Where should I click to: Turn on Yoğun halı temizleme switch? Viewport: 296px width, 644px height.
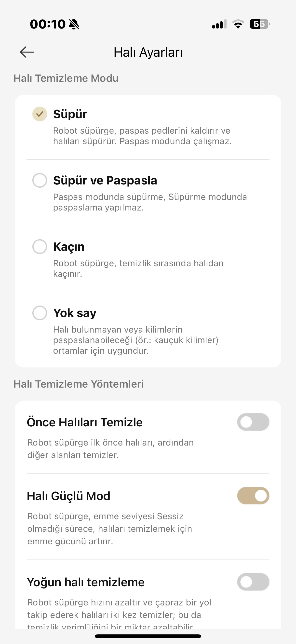click(x=253, y=582)
